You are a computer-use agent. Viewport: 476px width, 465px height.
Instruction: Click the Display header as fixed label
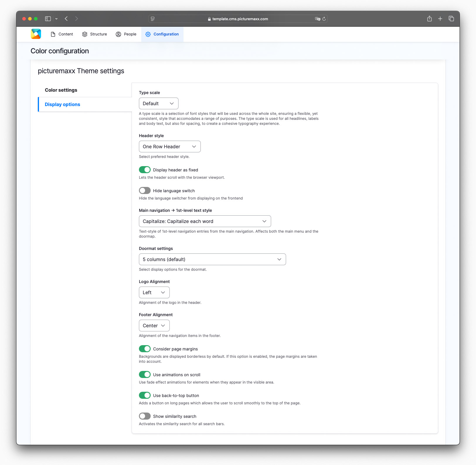(176, 170)
